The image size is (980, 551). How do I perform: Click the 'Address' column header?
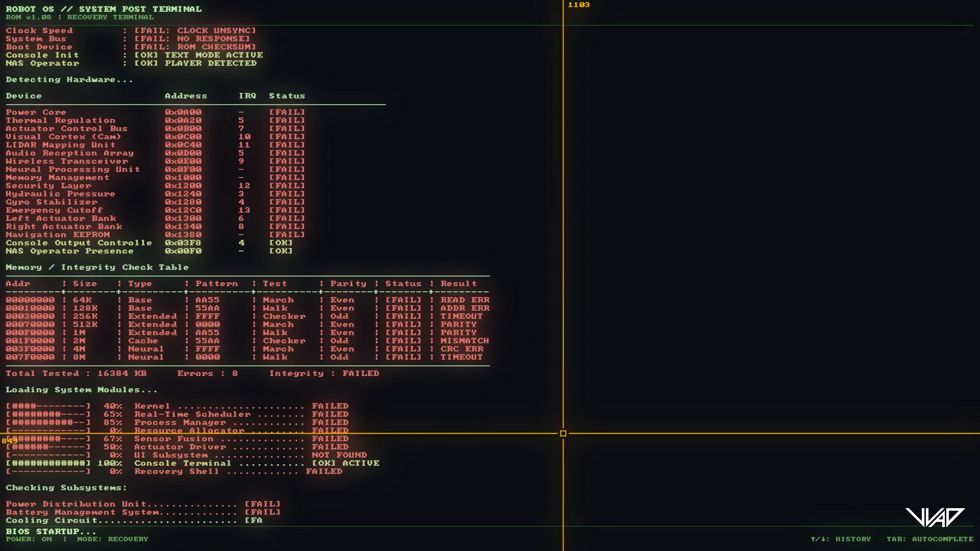click(186, 96)
